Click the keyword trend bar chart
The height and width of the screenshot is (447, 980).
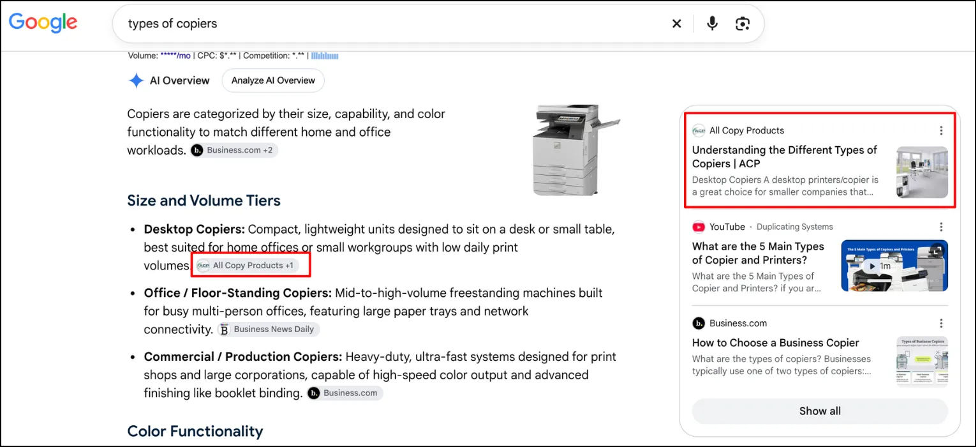[325, 56]
